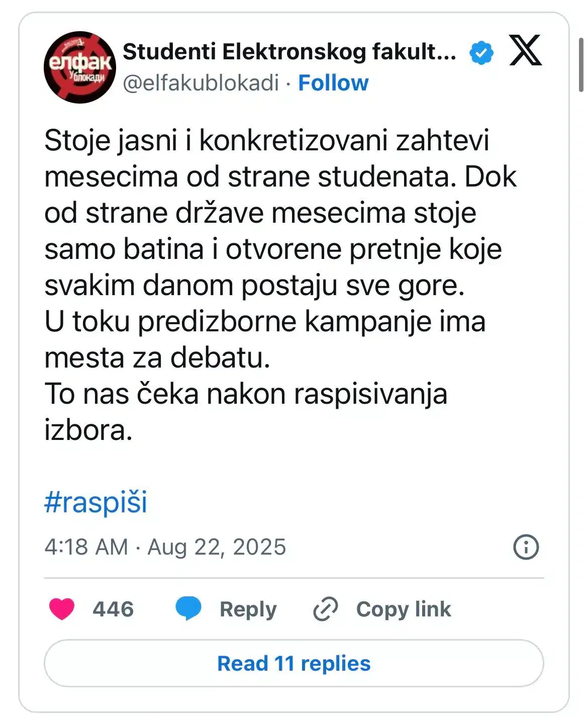Screen dimensions: 588x721
Task: Click the 4:18 AM Aug 22, 2025 timestamp
Action: click(165, 547)
